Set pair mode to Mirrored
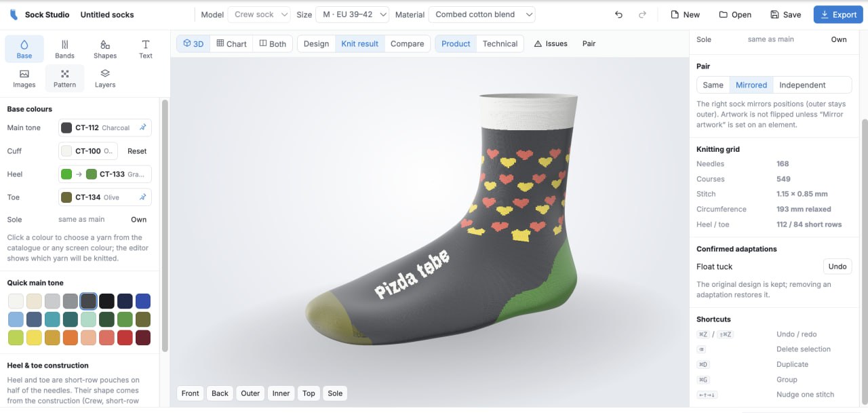This screenshot has width=868, height=413. tap(751, 85)
